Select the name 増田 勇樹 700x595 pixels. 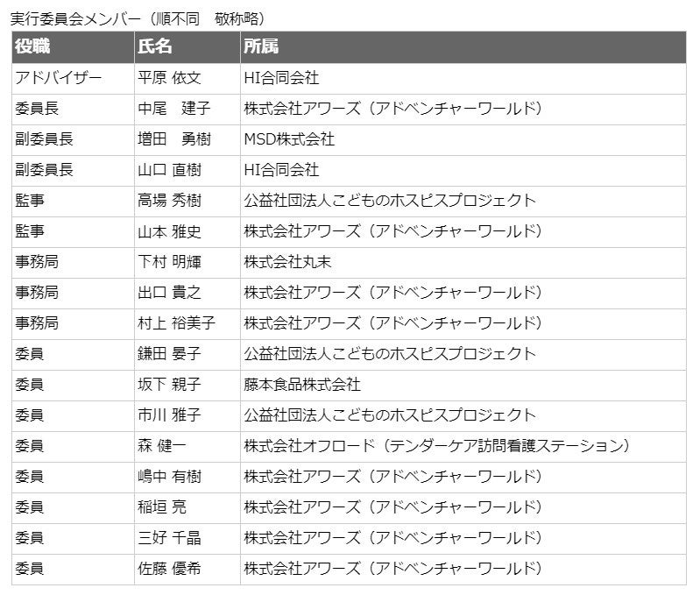pyautogui.click(x=174, y=139)
